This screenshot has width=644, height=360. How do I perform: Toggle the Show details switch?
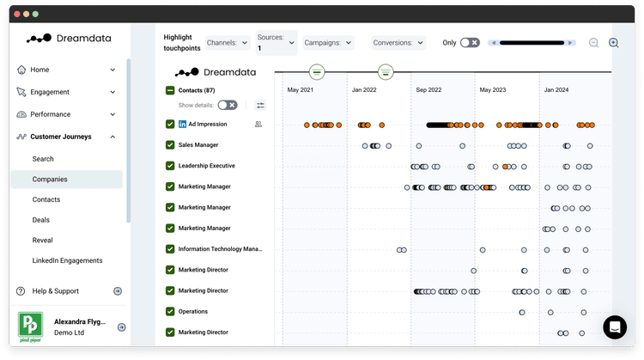click(x=228, y=105)
